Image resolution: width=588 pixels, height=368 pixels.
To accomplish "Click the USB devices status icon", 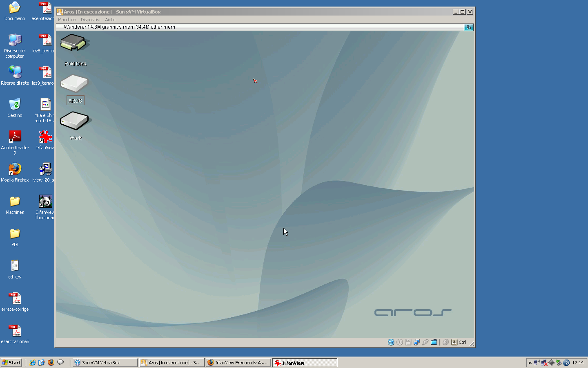I will [x=425, y=342].
